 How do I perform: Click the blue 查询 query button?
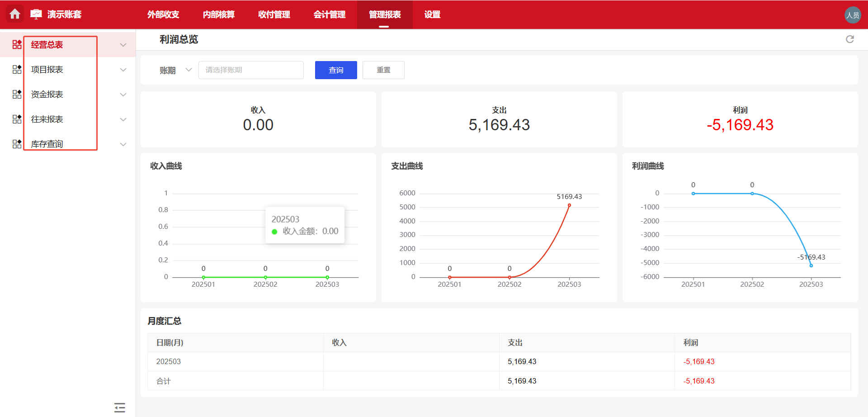click(335, 70)
